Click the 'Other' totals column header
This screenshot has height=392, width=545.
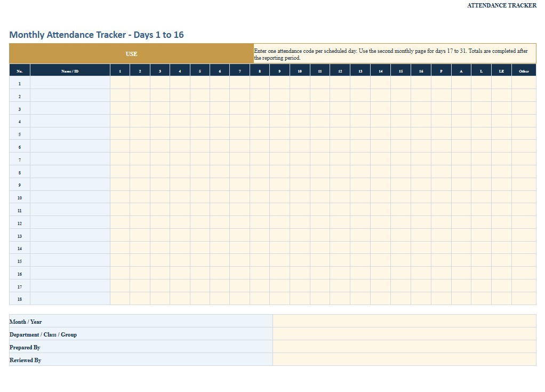point(524,70)
